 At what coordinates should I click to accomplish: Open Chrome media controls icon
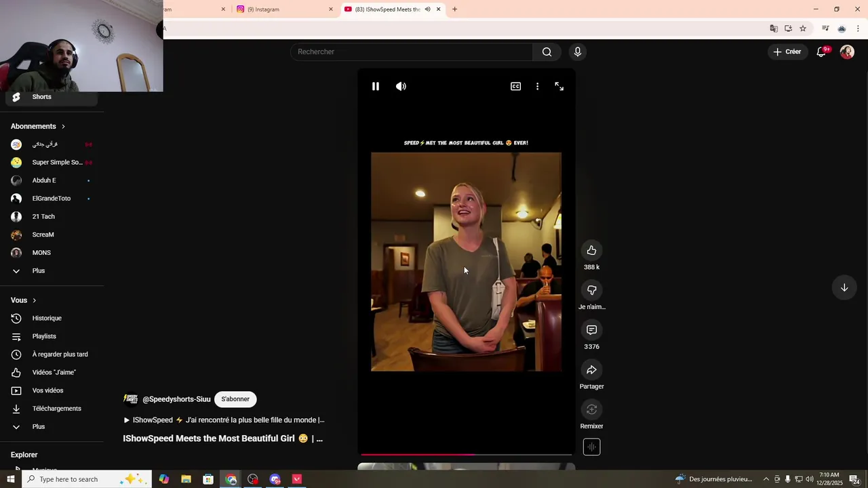coord(825,28)
